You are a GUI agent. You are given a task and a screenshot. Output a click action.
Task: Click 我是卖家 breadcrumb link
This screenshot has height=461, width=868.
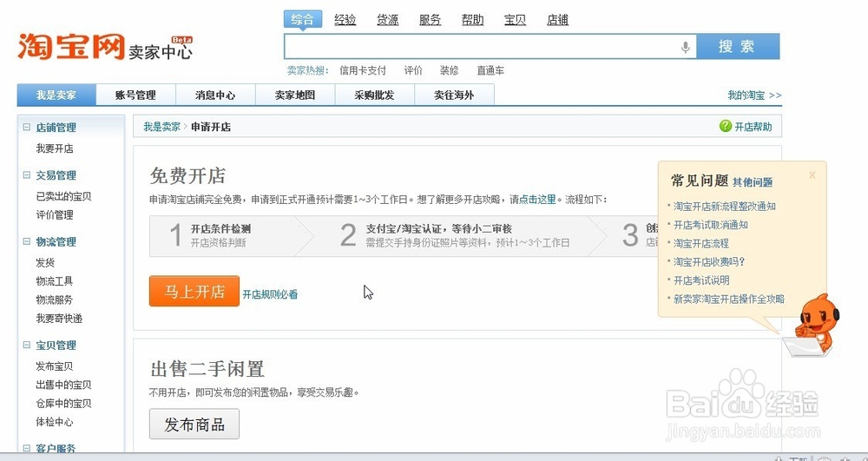[x=161, y=127]
